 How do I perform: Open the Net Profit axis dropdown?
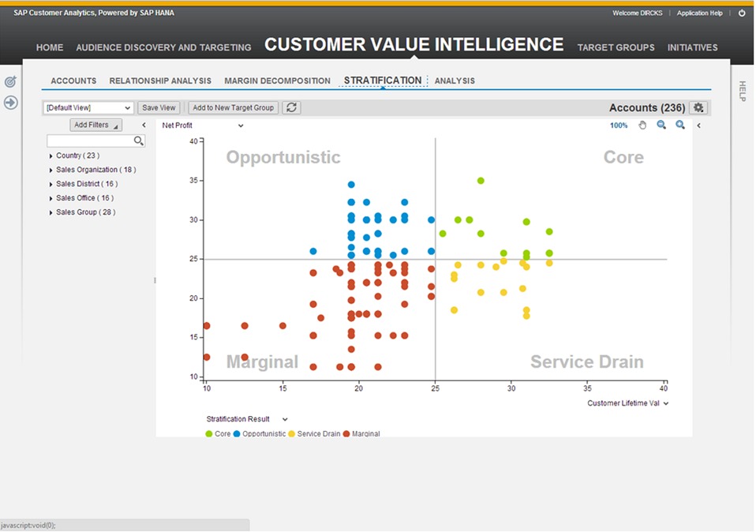pos(203,126)
